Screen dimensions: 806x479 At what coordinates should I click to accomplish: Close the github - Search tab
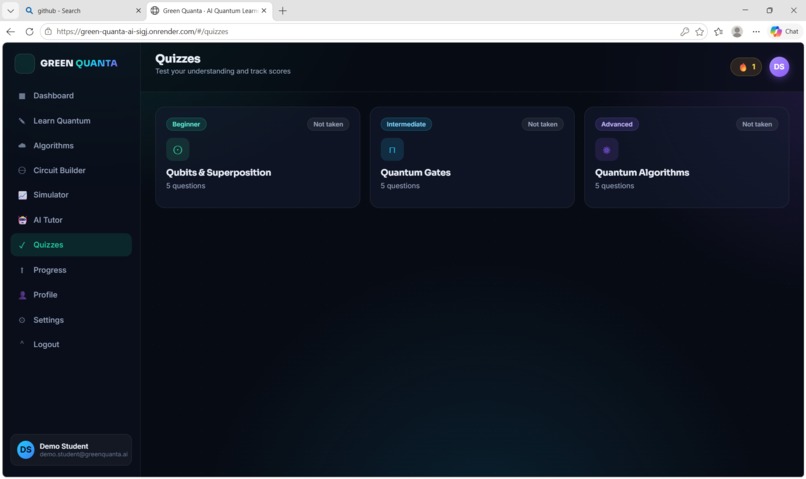click(x=138, y=10)
